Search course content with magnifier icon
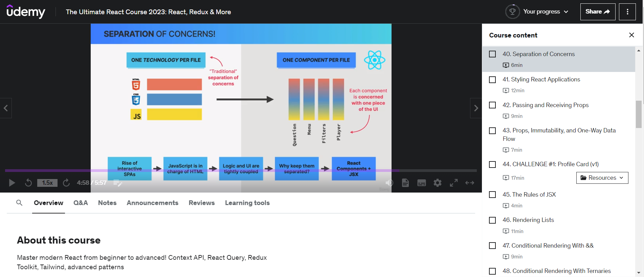This screenshot has width=644, height=277. click(x=19, y=203)
